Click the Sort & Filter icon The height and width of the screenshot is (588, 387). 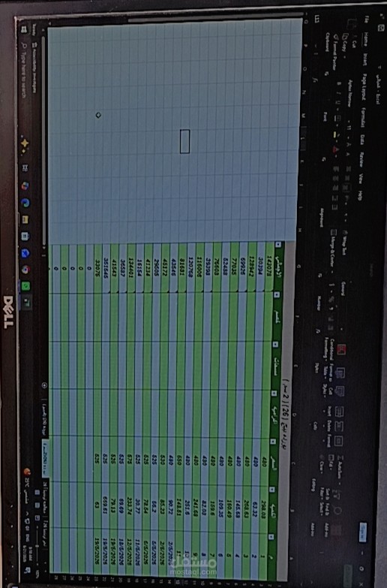[336, 496]
